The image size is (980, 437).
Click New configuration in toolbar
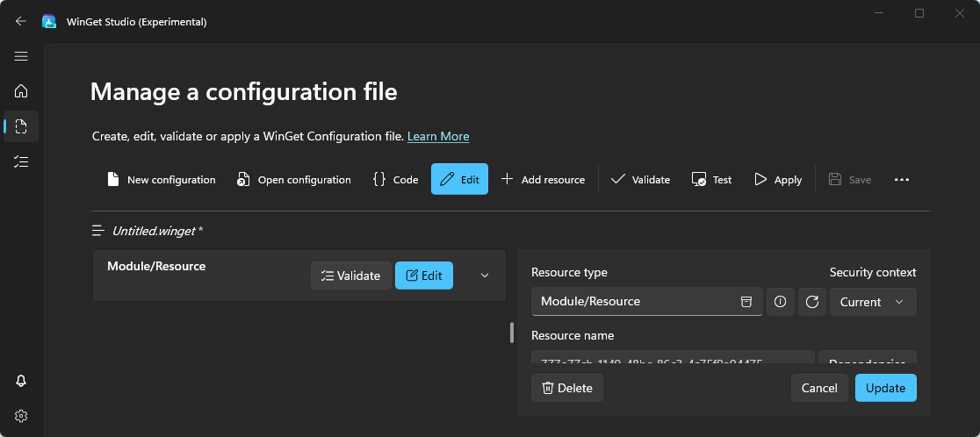[161, 179]
